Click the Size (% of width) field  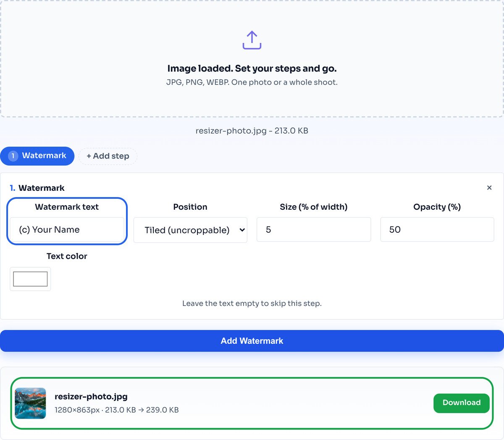(314, 229)
